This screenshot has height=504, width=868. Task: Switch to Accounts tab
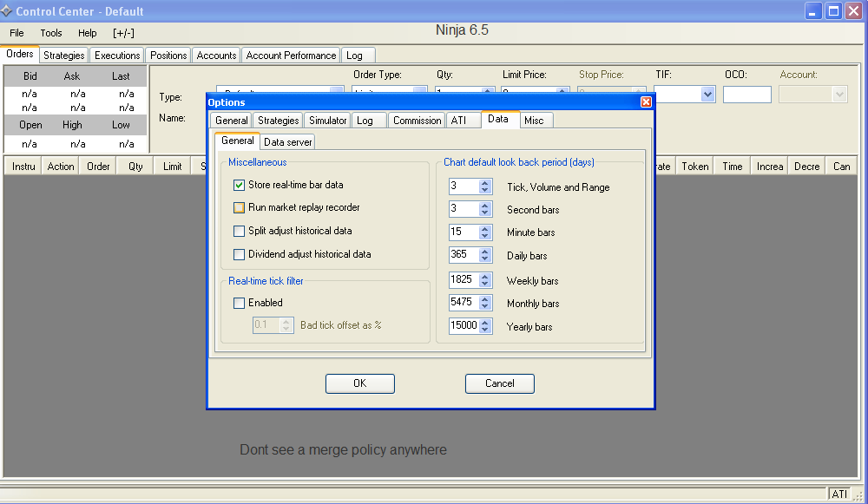[x=216, y=56]
